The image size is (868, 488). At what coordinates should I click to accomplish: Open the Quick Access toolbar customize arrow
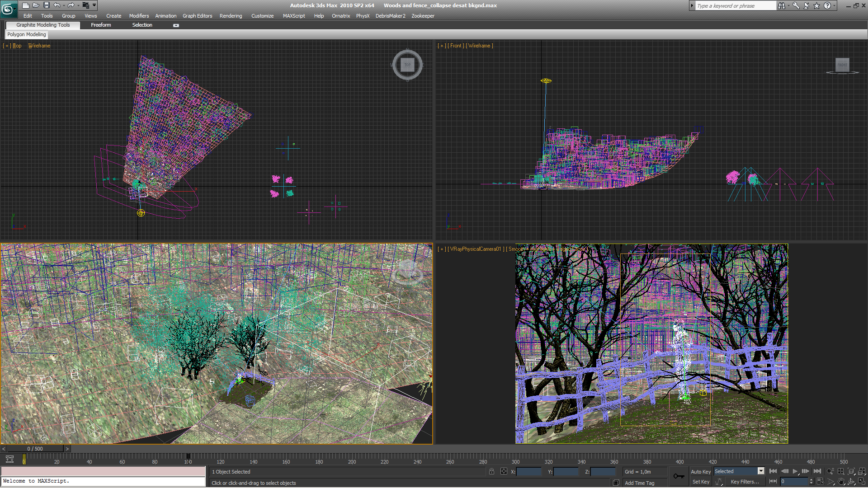click(x=94, y=5)
